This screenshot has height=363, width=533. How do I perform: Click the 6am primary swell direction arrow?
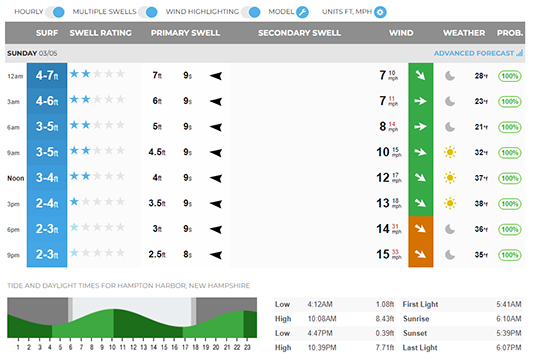[x=216, y=127]
